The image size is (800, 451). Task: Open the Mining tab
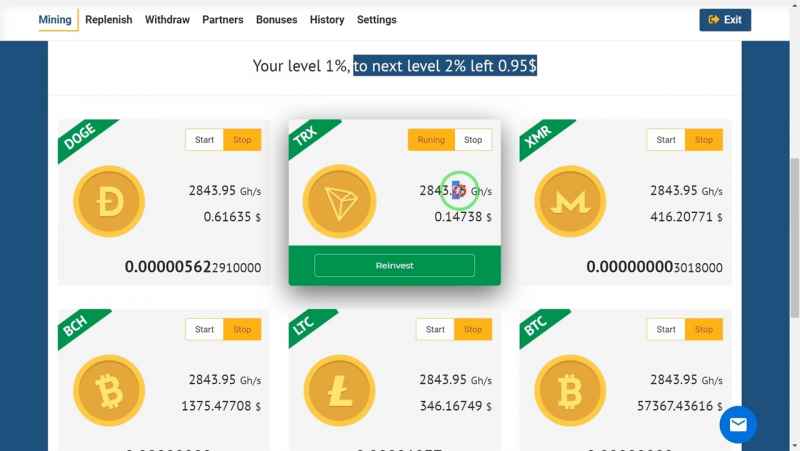(55, 20)
